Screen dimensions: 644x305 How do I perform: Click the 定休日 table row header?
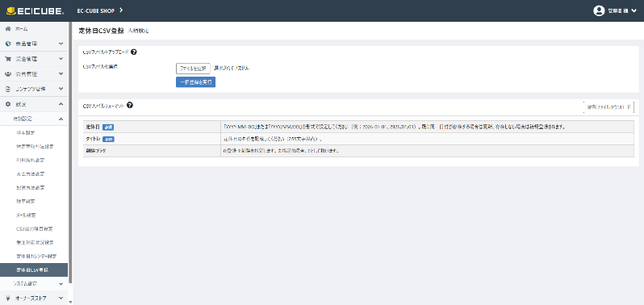pos(152,127)
